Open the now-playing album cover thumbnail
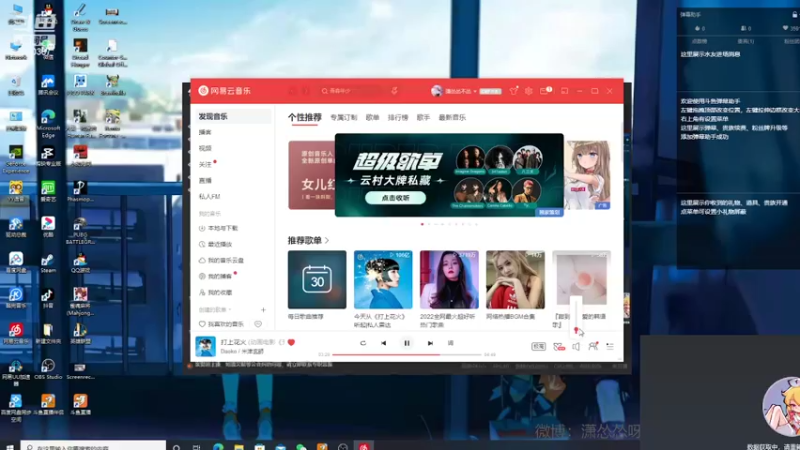Viewport: 800px width, 450px height. point(206,346)
